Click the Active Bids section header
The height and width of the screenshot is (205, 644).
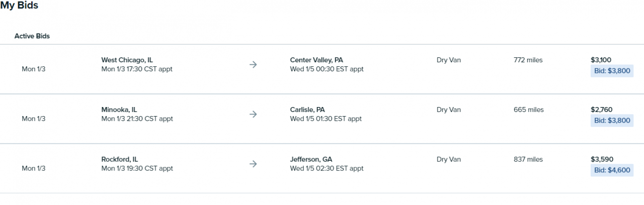click(x=32, y=36)
